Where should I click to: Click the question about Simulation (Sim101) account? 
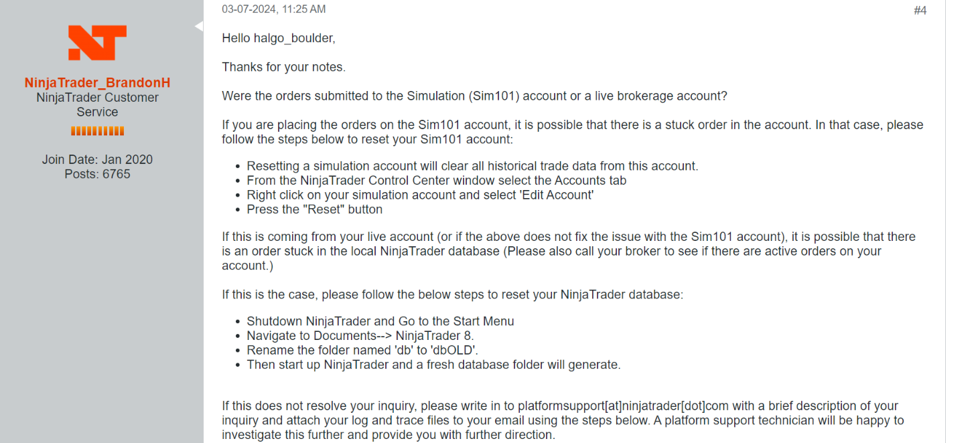pos(474,96)
